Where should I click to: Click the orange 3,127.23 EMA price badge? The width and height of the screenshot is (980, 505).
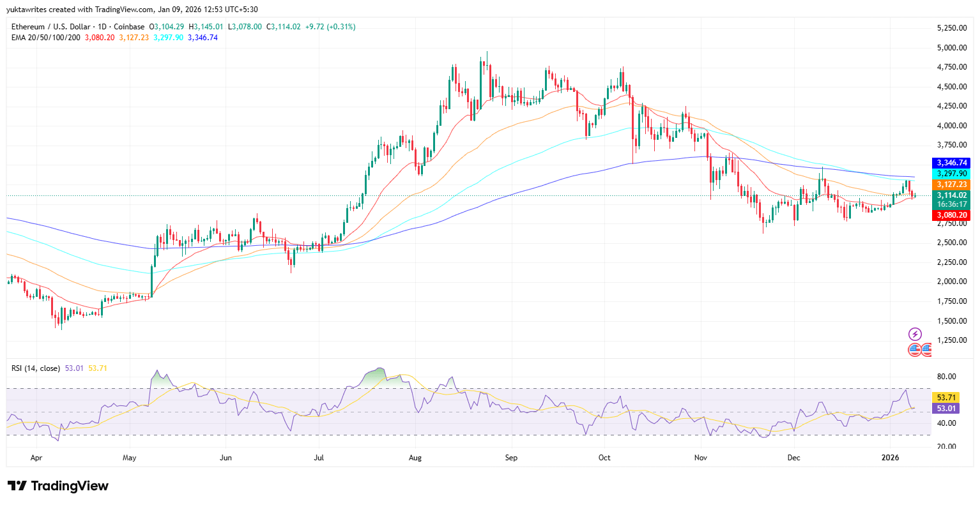click(951, 184)
